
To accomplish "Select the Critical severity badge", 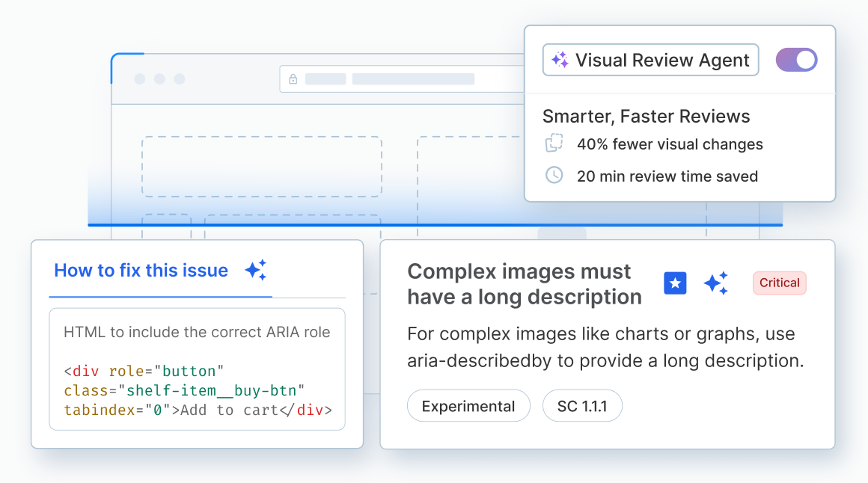I will click(x=779, y=283).
